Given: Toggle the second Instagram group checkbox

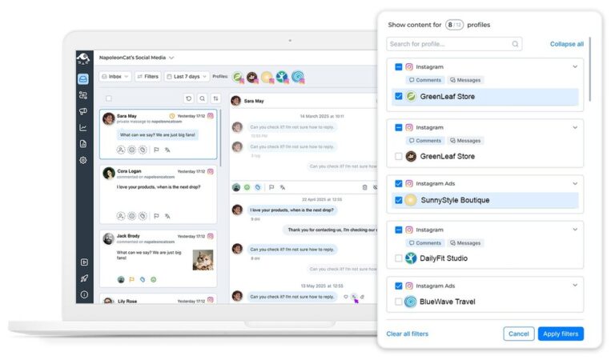Looking at the screenshot, I should tap(399, 127).
